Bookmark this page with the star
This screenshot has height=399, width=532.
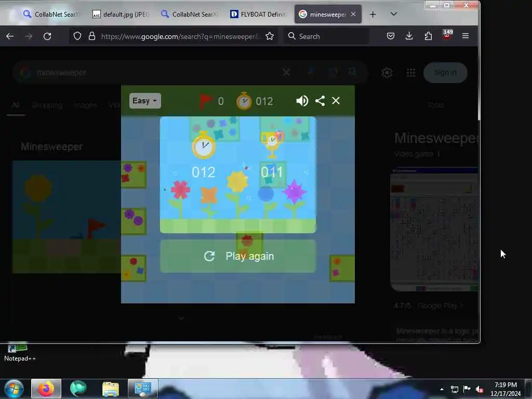click(x=270, y=36)
